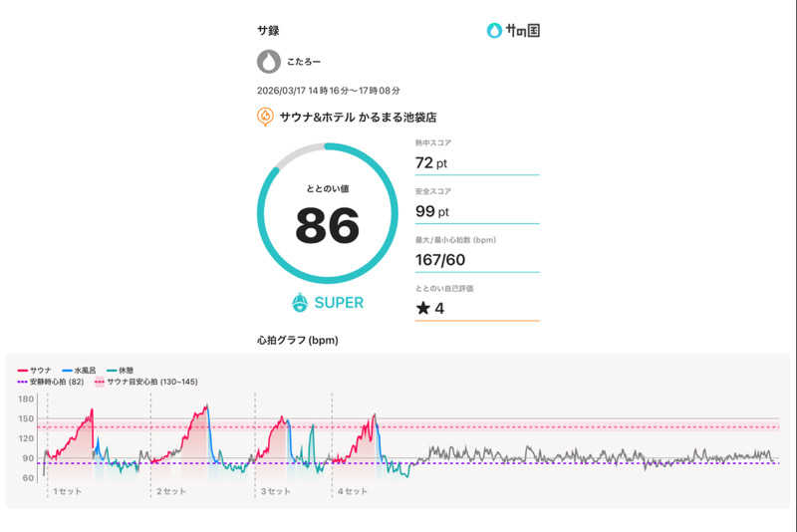Click the 150 y-axis label

[x=26, y=418]
